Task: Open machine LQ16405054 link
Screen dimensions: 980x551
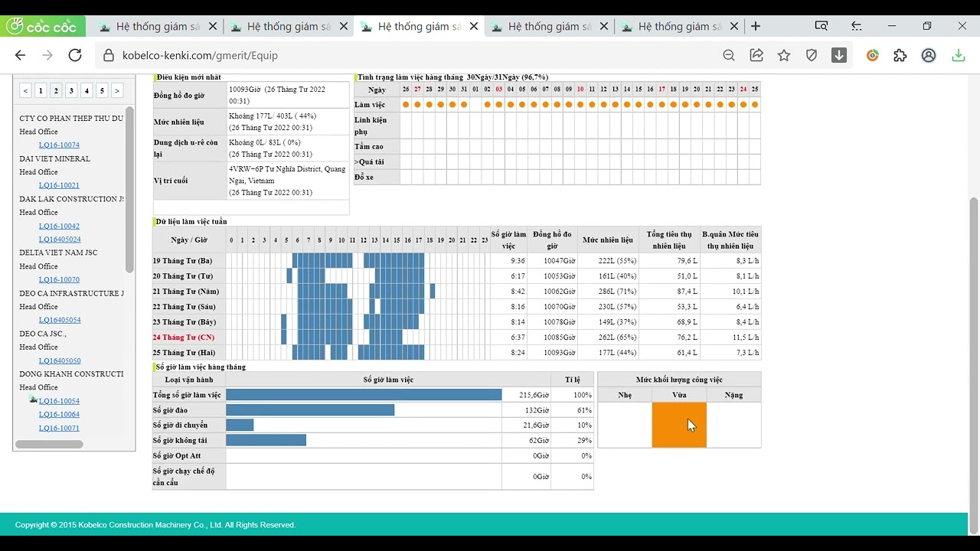Action: click(x=60, y=320)
